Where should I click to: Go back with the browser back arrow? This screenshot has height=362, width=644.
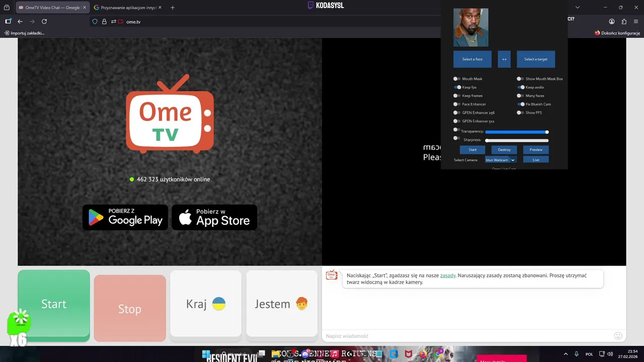tap(20, 22)
